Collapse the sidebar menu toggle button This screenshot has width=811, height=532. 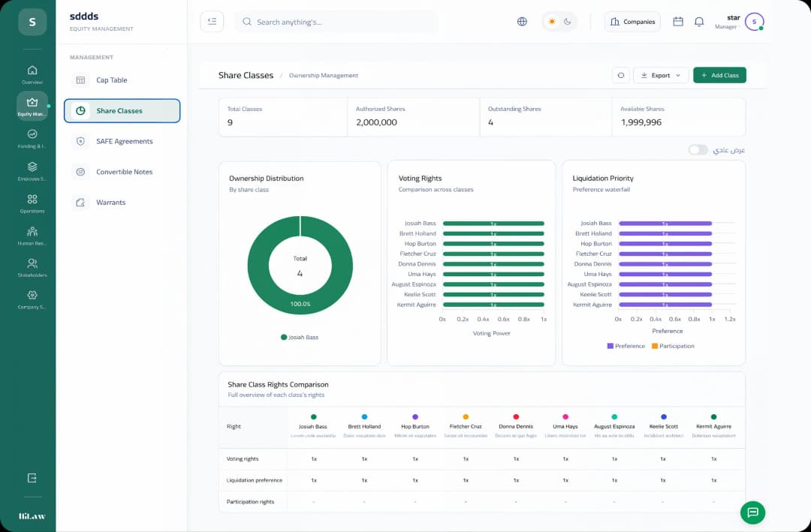tap(212, 21)
